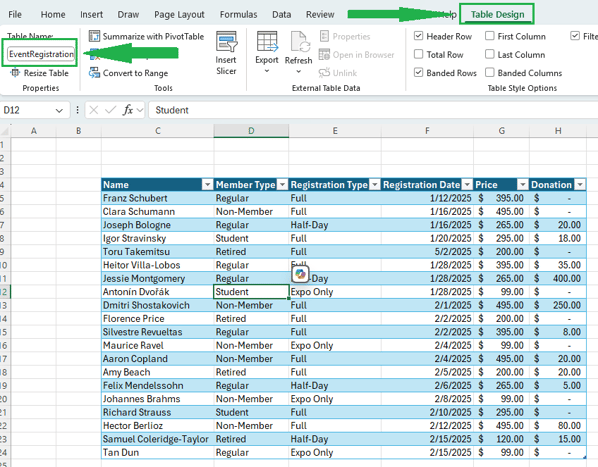Select cell with Samuel Coleridge-Taylor

click(158, 439)
